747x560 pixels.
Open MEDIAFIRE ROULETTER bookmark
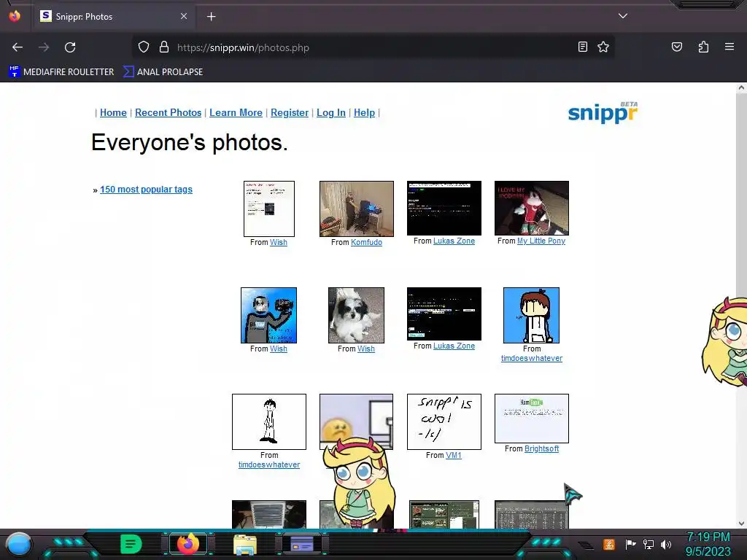[61, 72]
